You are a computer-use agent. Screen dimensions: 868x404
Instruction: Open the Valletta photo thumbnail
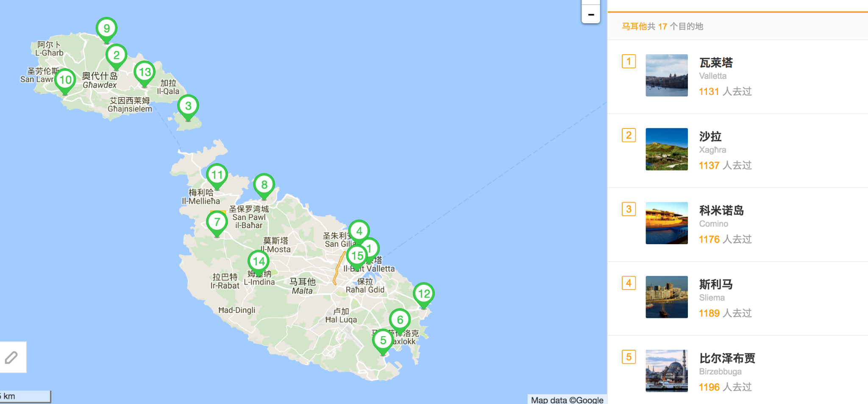click(666, 75)
